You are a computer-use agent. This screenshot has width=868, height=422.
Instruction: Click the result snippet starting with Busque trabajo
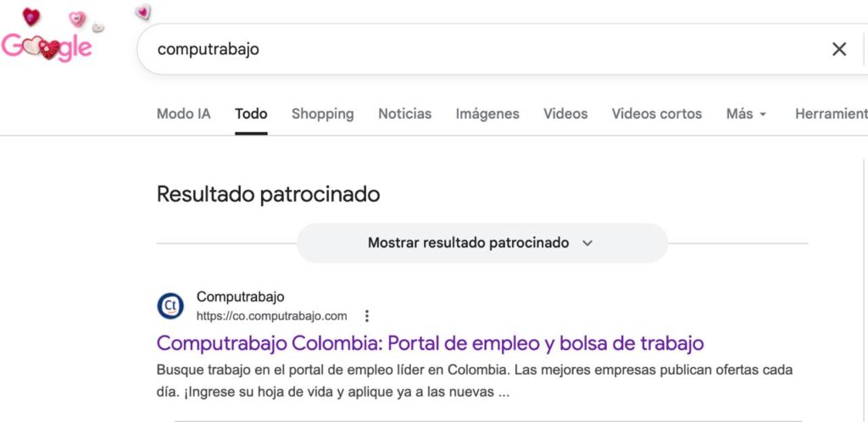[475, 381]
